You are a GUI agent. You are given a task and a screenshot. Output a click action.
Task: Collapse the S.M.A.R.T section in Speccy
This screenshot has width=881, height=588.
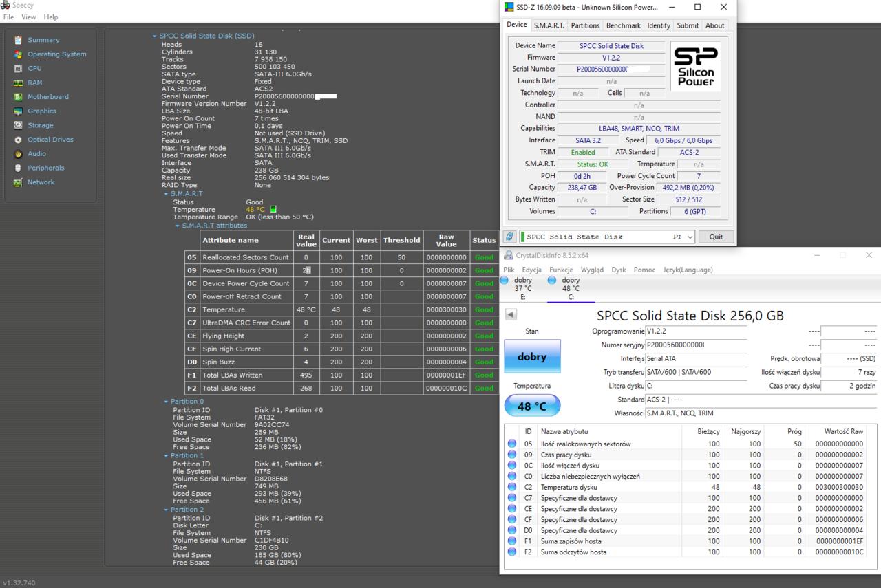(166, 194)
